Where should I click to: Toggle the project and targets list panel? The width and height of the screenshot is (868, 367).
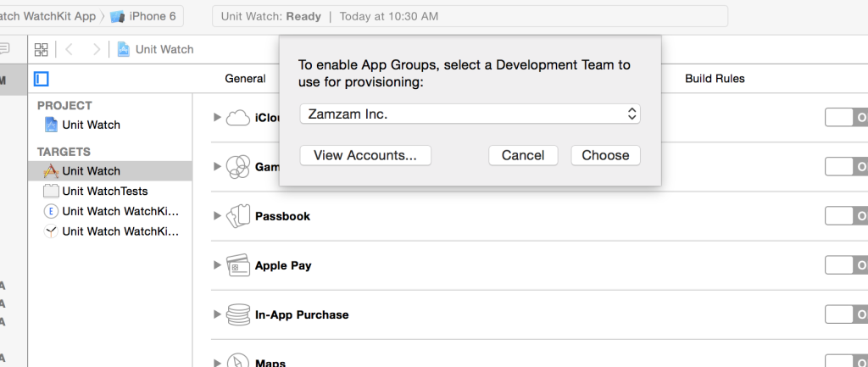coord(42,79)
